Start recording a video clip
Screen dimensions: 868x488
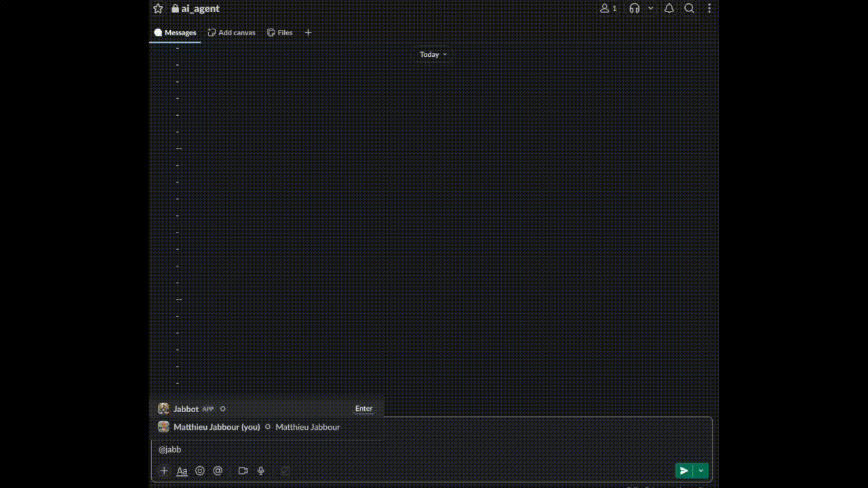coord(243,470)
